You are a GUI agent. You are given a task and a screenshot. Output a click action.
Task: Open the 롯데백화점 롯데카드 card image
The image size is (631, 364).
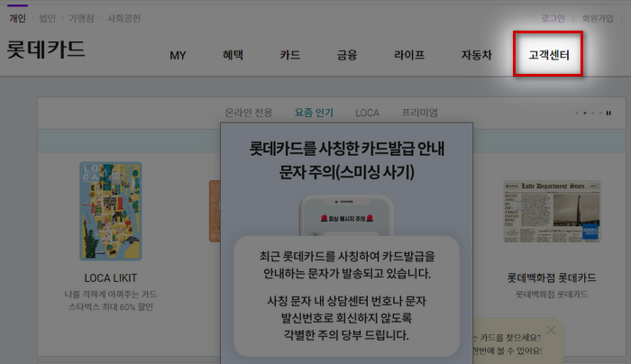(x=552, y=211)
